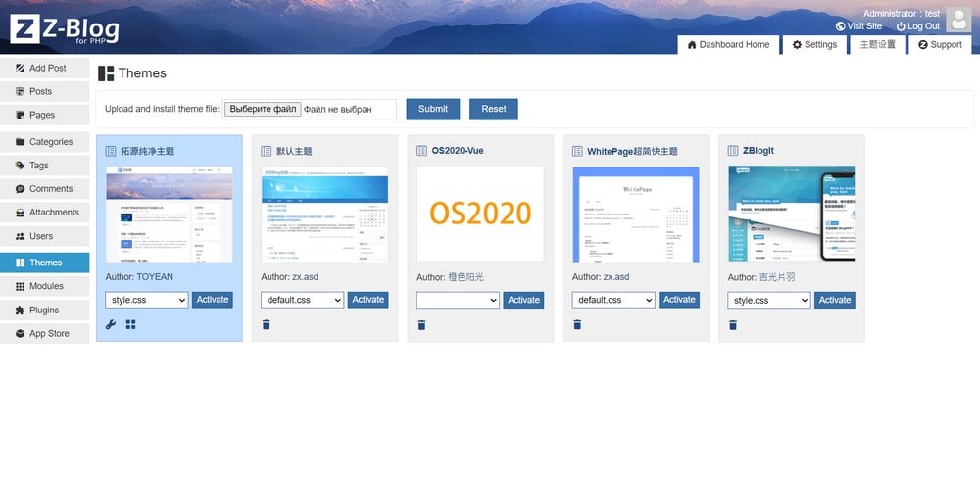Click the info icon beside OS2020-Vue title

click(421, 151)
